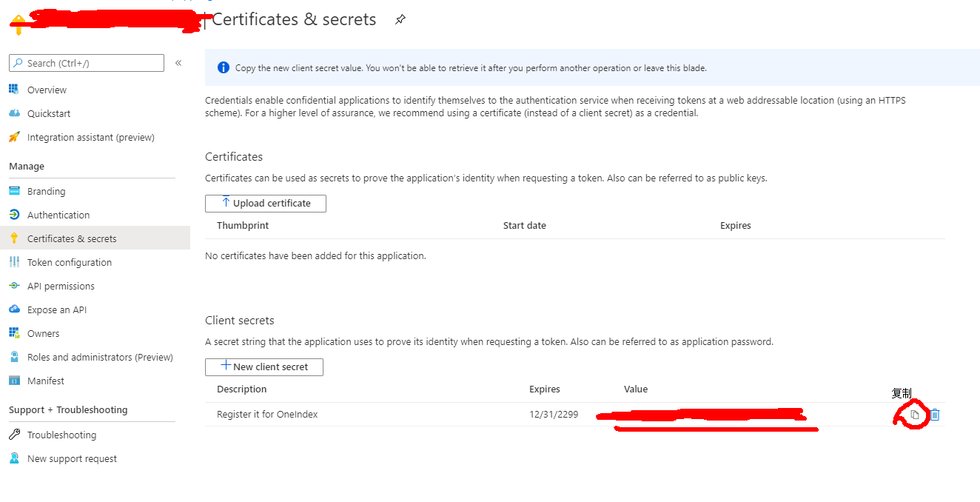Click the Token configuration icon

tap(14, 262)
